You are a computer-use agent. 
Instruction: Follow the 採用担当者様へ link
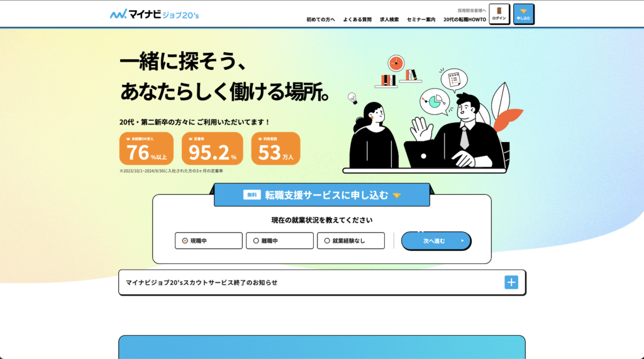click(472, 11)
